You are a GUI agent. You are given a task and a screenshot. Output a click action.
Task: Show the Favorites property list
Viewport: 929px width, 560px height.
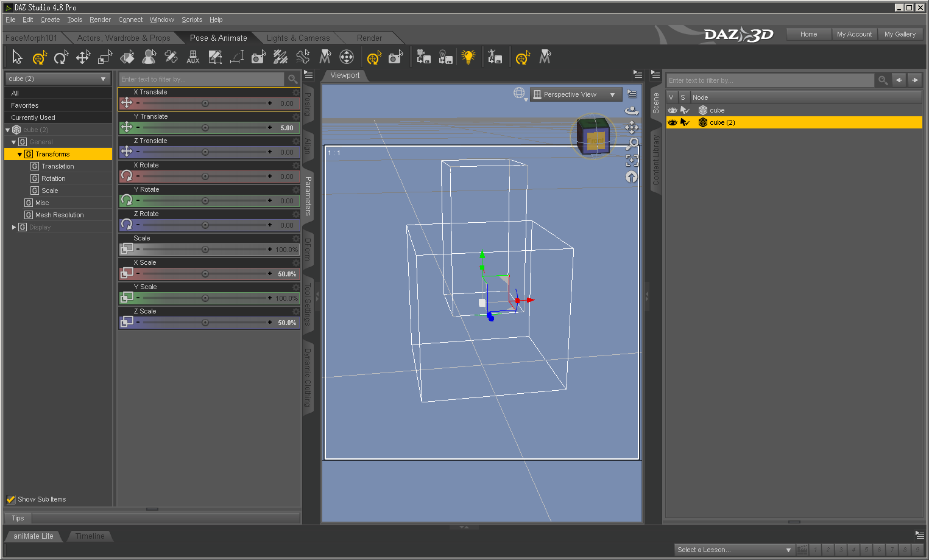coord(58,105)
